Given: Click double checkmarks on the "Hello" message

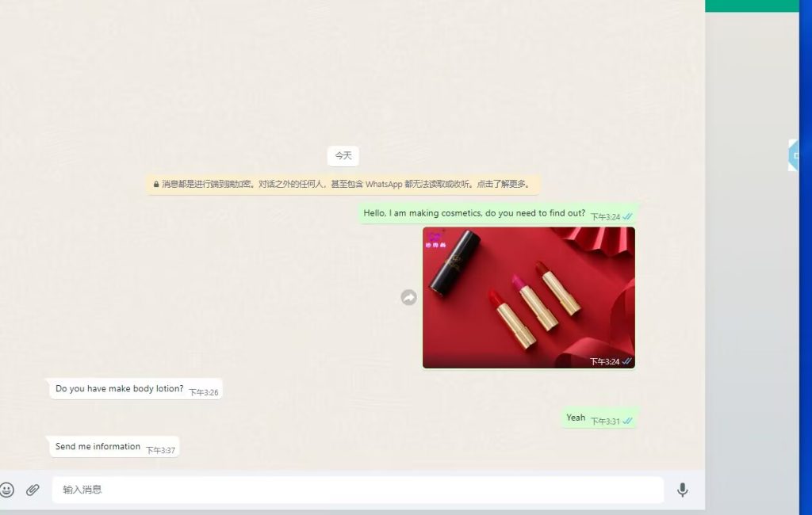Looking at the screenshot, I should (627, 216).
